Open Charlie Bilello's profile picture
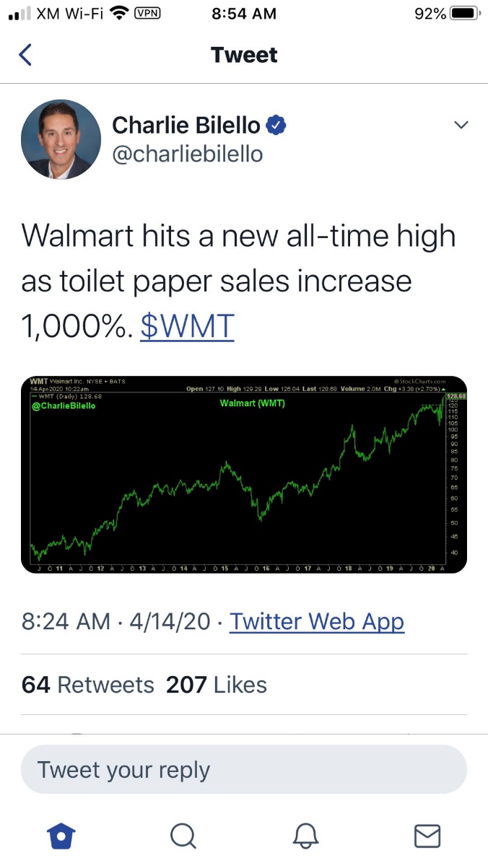488x868 pixels. tap(61, 139)
